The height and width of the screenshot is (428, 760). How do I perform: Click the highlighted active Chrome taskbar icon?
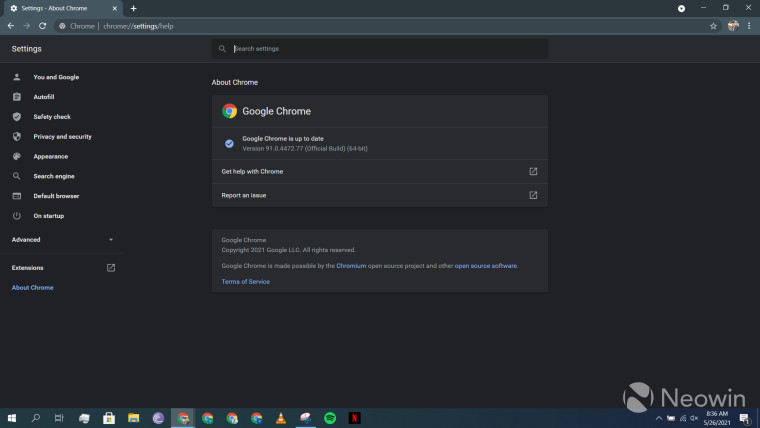pyautogui.click(x=183, y=418)
